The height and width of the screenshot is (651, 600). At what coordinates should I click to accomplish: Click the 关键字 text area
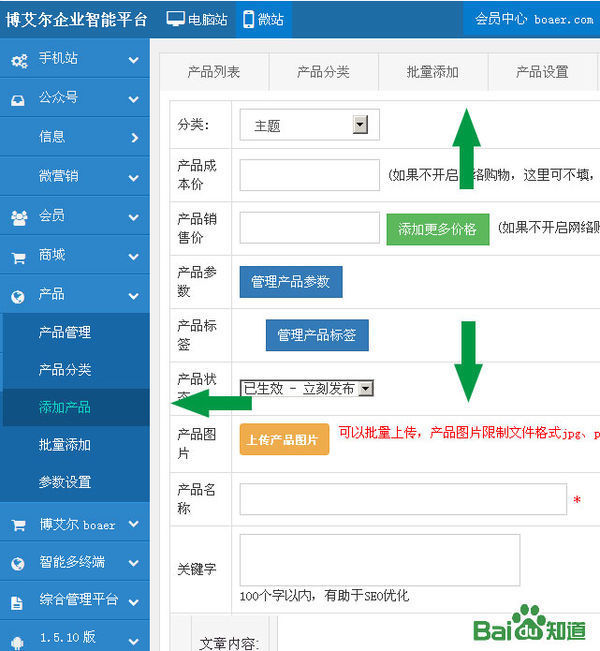tap(380, 560)
